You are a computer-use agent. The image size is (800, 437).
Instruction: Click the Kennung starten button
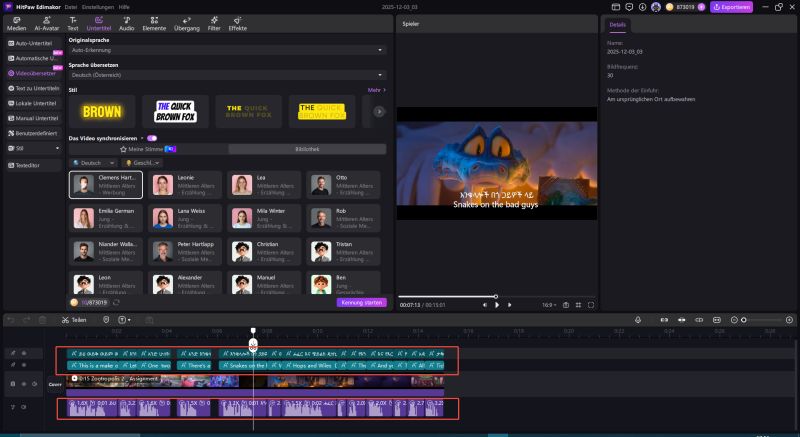[361, 302]
